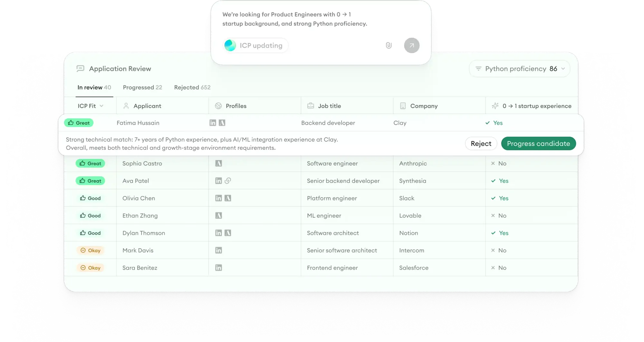Click the Senior backend developer job title

(343, 181)
